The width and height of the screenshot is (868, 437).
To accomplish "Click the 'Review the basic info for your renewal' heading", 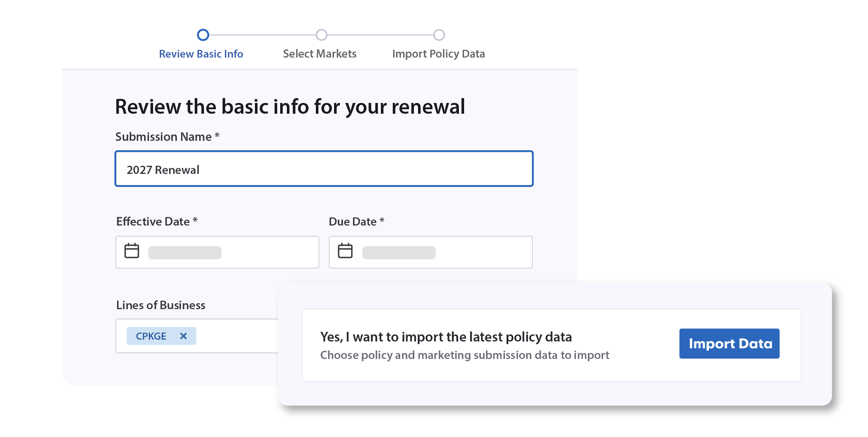I will pos(290,107).
